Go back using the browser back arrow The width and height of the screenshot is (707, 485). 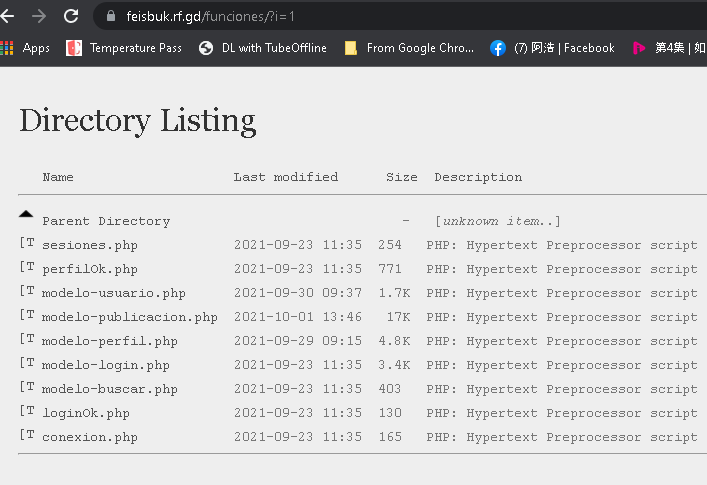click(x=7, y=16)
